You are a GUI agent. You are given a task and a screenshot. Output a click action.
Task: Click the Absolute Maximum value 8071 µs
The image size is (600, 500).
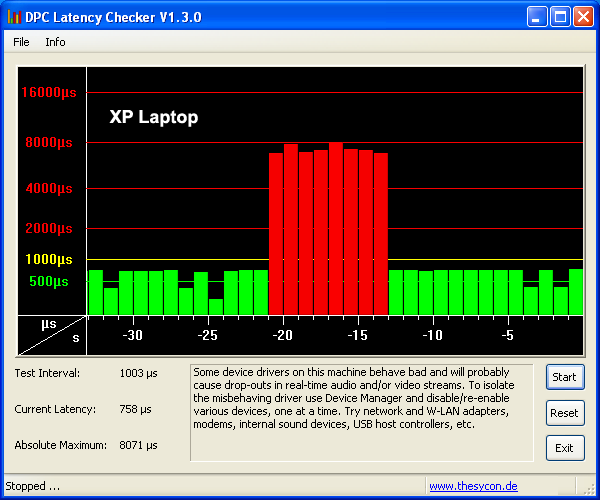[138, 445]
